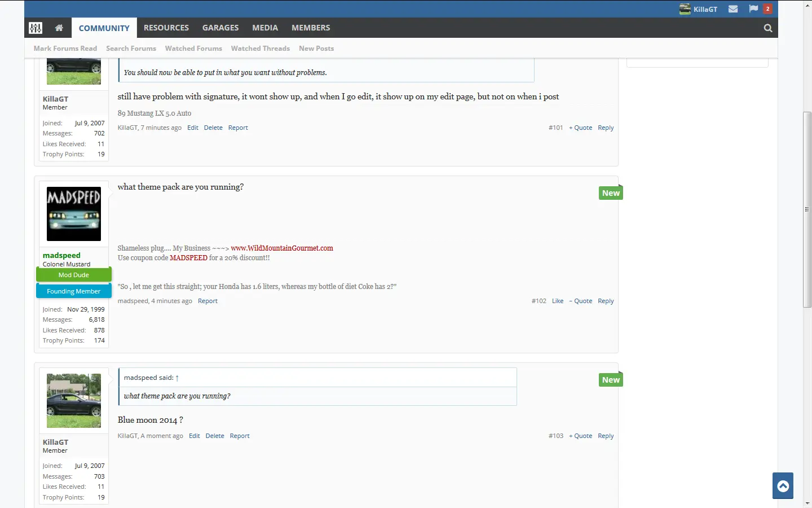Open Watched Threads

coord(261,49)
